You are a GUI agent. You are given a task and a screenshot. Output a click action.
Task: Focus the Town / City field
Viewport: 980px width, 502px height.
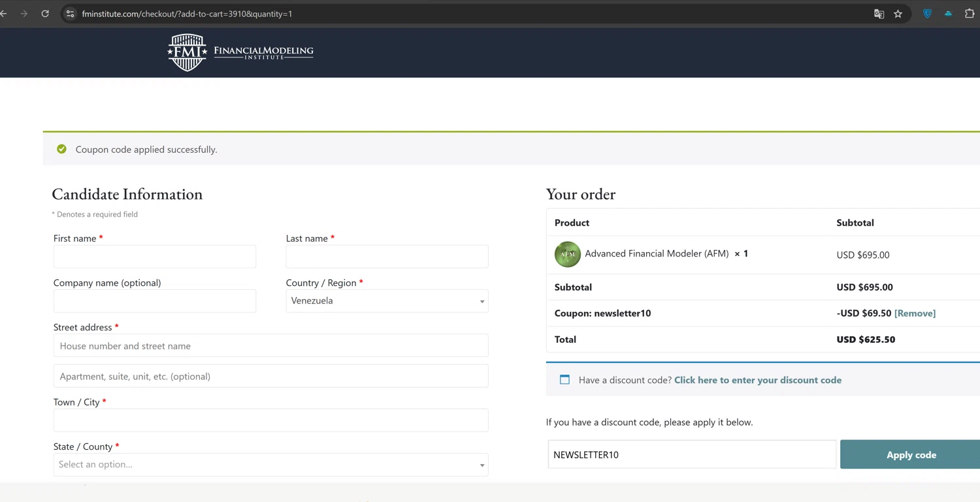(270, 420)
